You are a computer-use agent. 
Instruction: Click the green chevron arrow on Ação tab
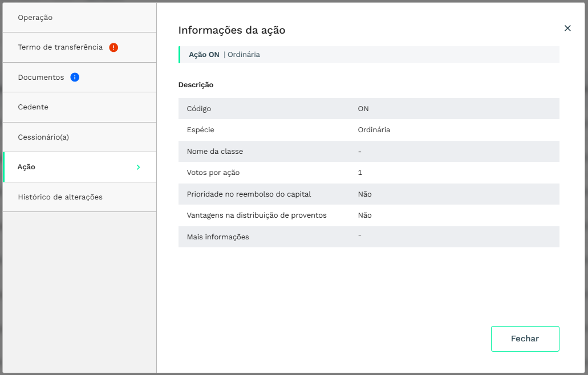pyautogui.click(x=138, y=167)
